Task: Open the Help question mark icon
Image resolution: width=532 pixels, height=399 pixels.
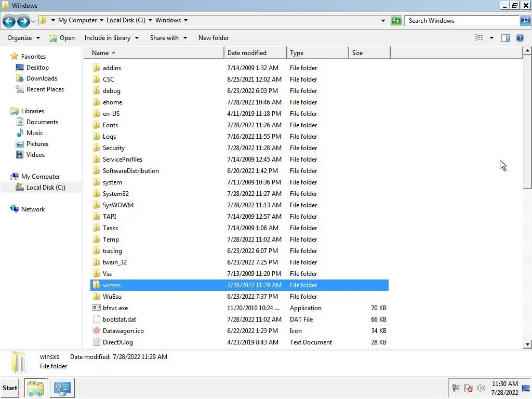Action: 520,38
